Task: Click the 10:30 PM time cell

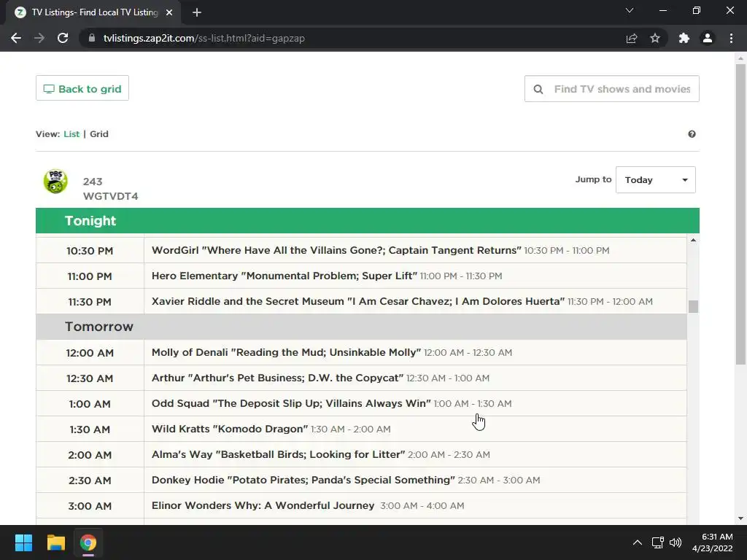Action: click(90, 251)
